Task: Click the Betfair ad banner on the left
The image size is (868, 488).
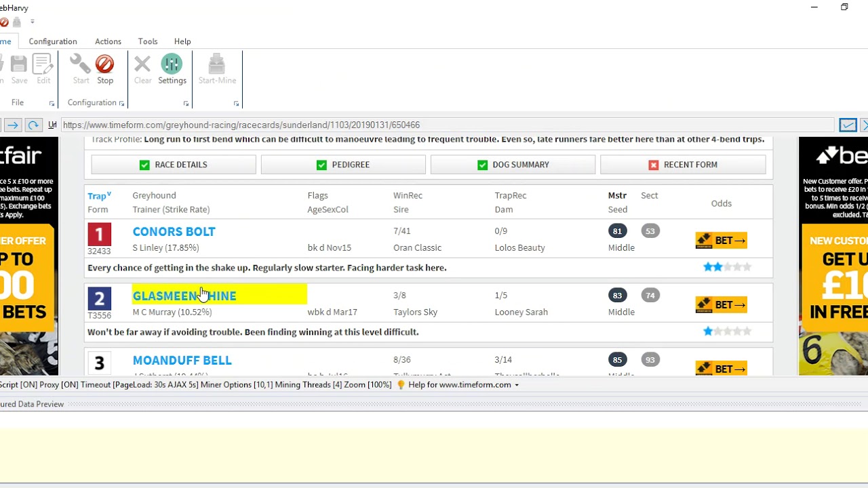Action: click(x=29, y=256)
